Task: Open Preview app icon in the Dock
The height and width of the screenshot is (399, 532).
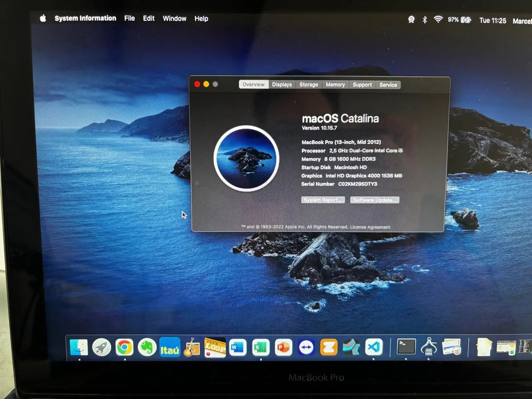Action: 451,347
